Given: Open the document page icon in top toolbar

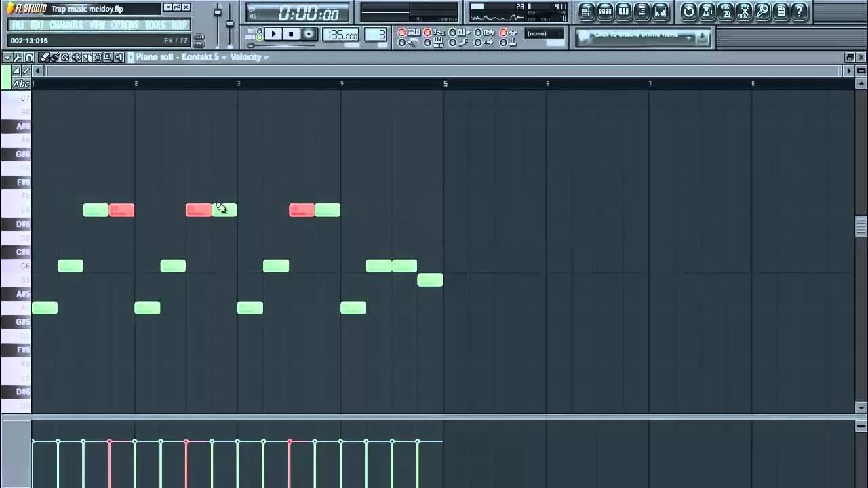Looking at the screenshot, I should click(x=781, y=11).
